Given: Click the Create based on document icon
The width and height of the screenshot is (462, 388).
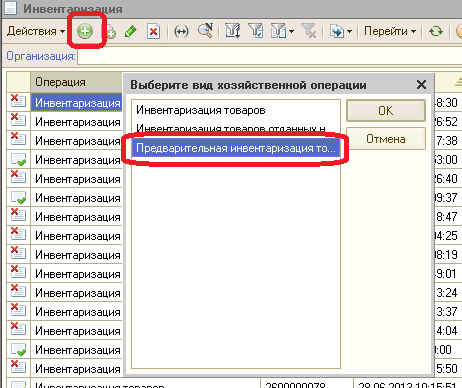Looking at the screenshot, I should pos(337,31).
